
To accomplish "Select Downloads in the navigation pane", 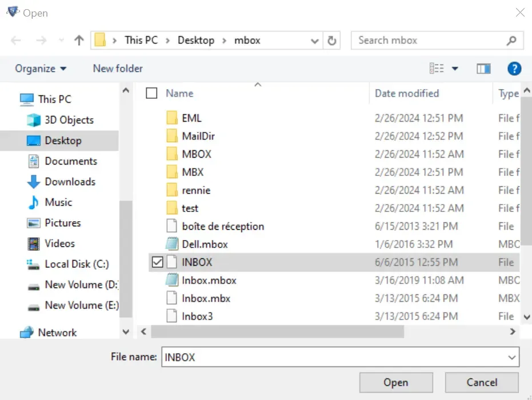I will coord(69,182).
